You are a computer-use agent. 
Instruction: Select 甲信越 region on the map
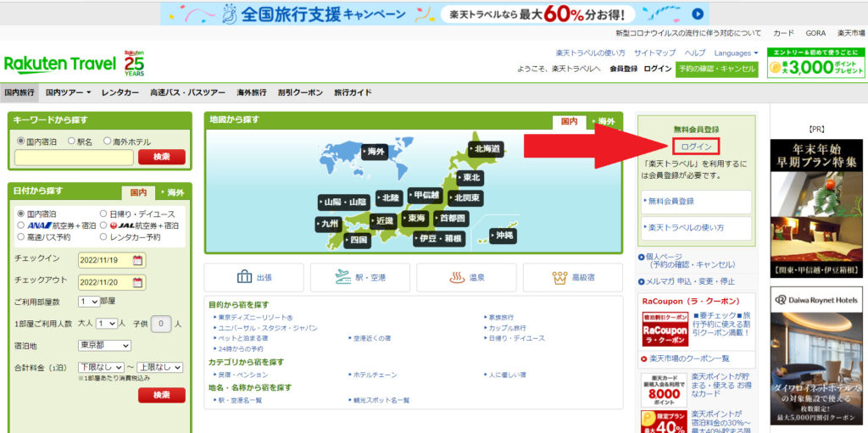(425, 195)
